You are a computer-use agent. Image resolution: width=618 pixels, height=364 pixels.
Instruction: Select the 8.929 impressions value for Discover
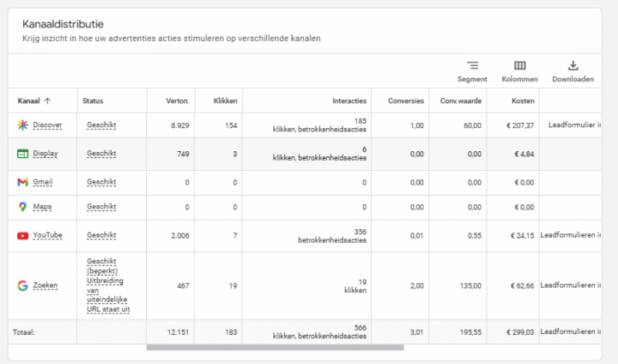(180, 125)
